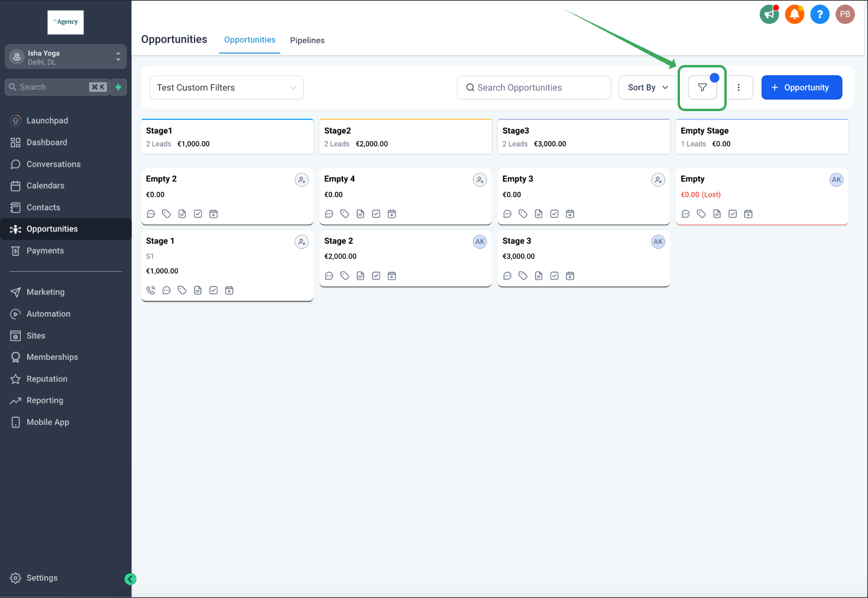Click the calendar icon on Empty 3 card

click(x=570, y=214)
